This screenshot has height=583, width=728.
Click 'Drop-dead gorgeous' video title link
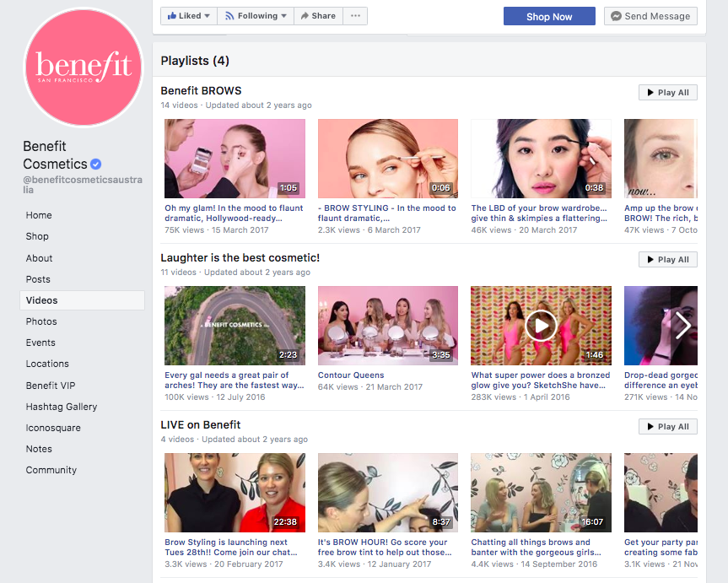pos(661,380)
